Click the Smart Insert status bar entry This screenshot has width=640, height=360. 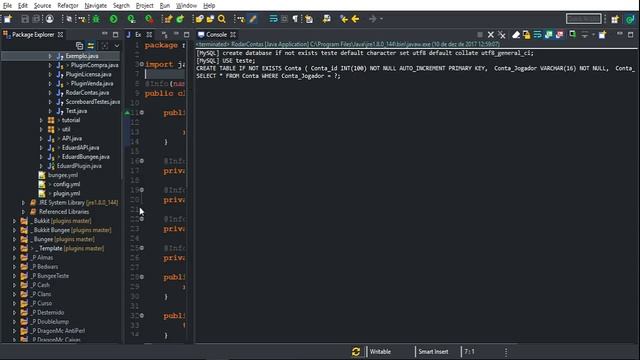(x=433, y=351)
